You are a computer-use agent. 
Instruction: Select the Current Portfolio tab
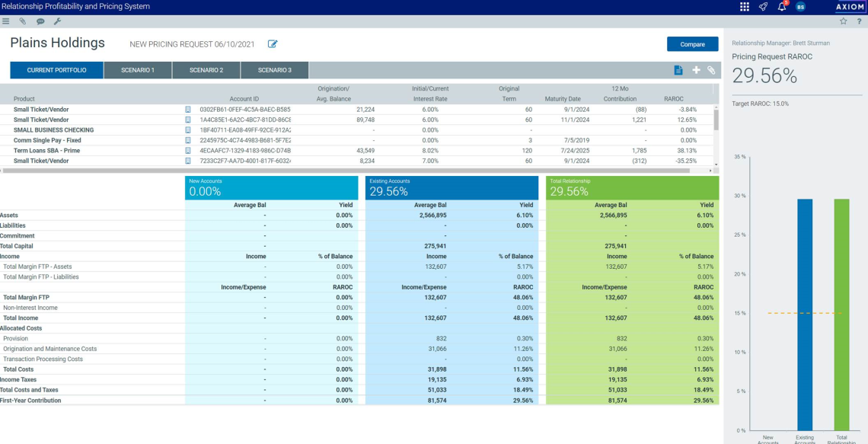(56, 69)
